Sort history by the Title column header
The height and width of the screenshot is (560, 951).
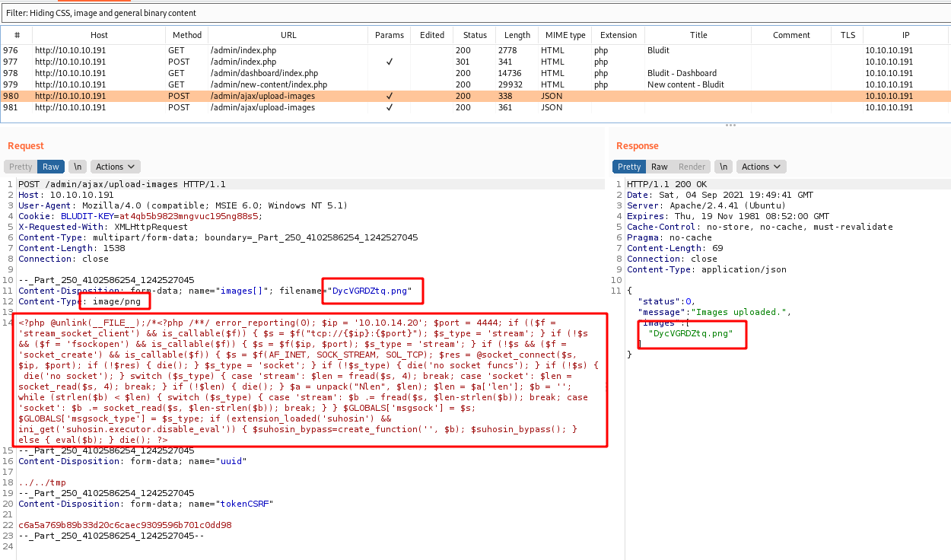click(x=698, y=35)
